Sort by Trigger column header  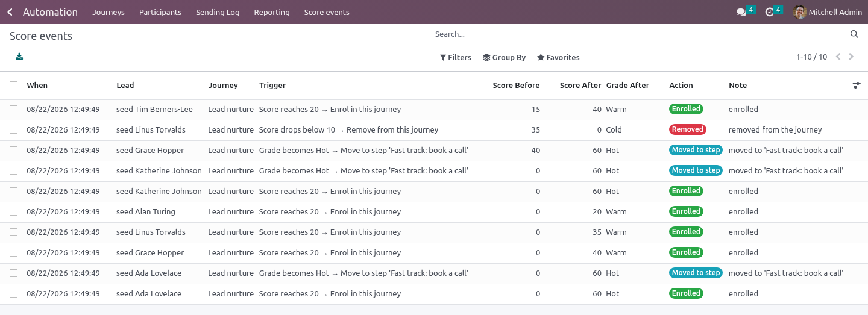pyautogui.click(x=272, y=86)
